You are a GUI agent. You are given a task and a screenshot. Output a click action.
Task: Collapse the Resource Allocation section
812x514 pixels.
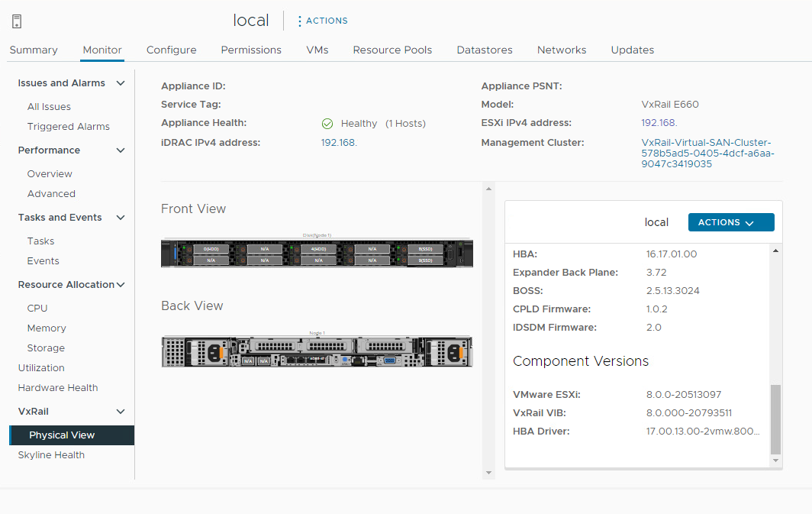pyautogui.click(x=120, y=284)
